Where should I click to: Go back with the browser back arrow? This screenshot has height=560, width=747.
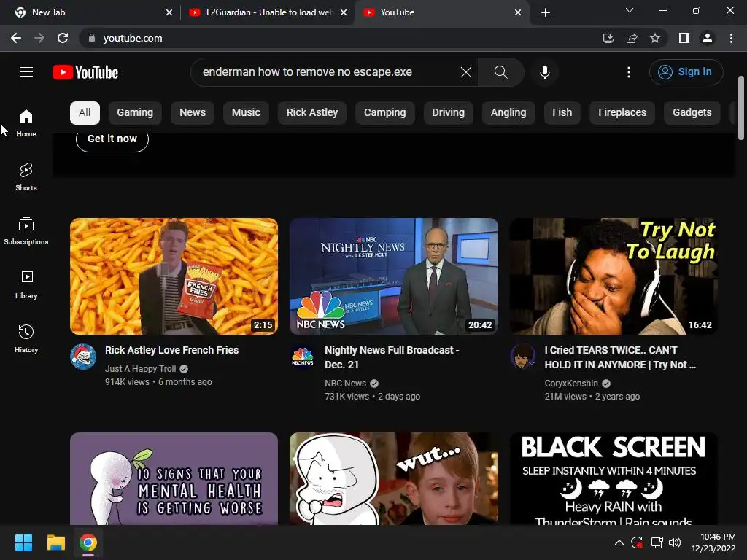pyautogui.click(x=16, y=38)
